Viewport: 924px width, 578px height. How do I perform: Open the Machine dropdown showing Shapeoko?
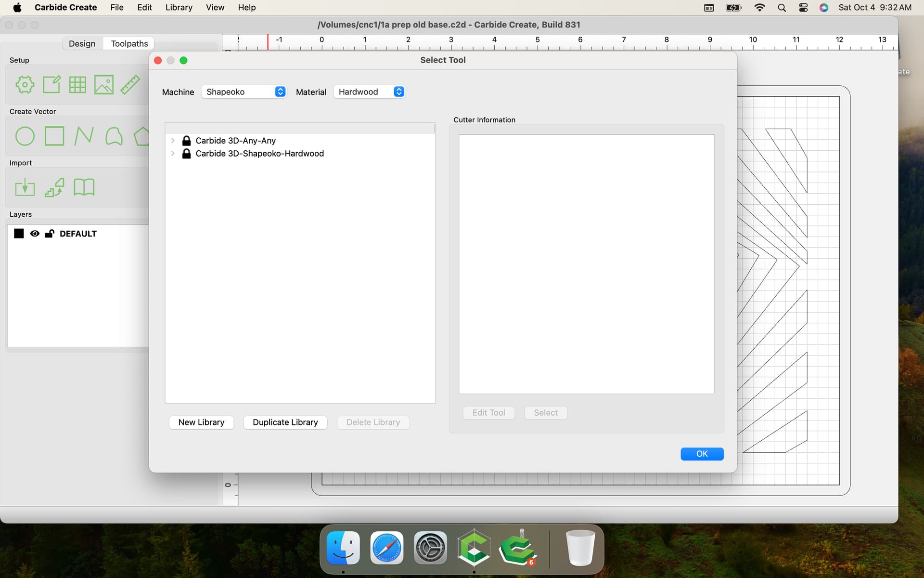tap(244, 92)
